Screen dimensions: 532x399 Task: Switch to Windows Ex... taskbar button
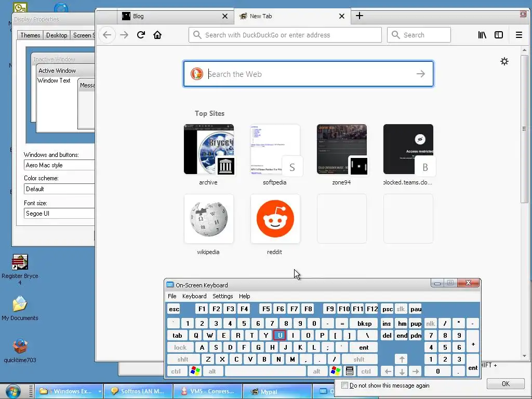point(69,391)
